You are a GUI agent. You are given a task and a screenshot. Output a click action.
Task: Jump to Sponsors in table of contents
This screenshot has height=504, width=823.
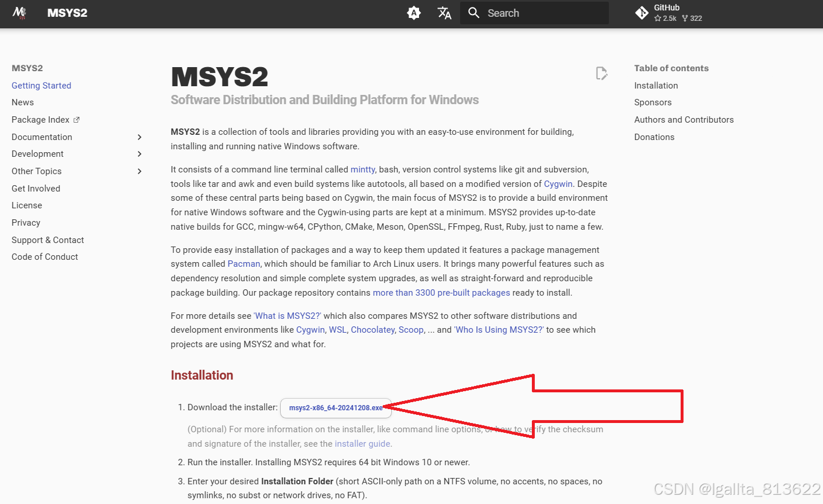pos(653,102)
